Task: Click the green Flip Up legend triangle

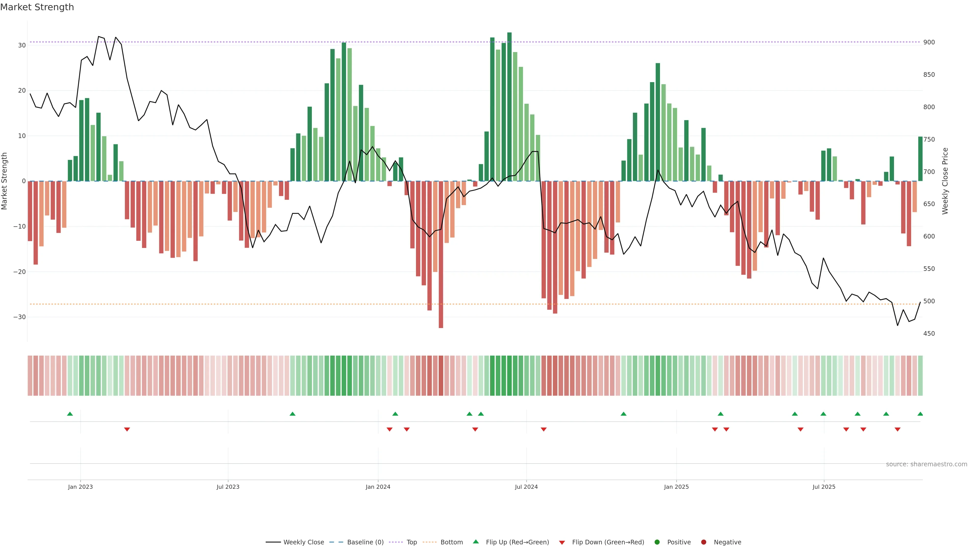Action: (x=475, y=542)
